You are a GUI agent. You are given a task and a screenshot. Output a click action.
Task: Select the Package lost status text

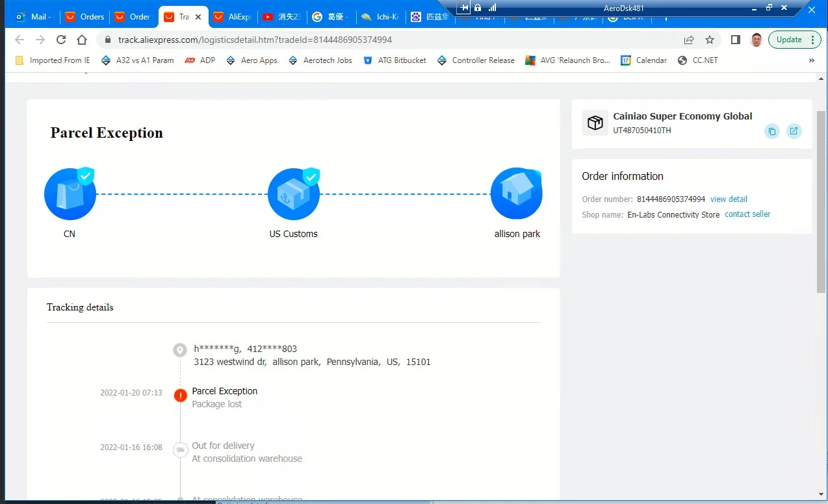point(217,404)
